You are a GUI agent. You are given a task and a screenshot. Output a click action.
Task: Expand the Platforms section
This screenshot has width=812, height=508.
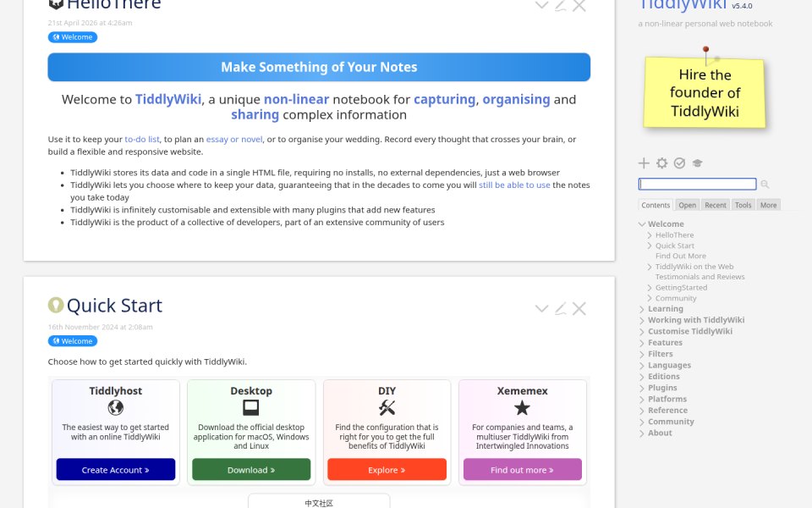[642, 400]
